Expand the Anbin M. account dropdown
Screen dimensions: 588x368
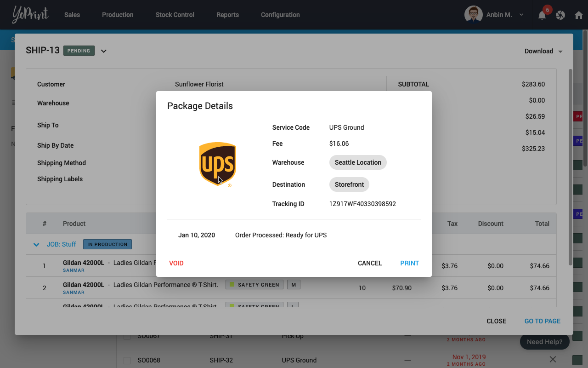521,15
